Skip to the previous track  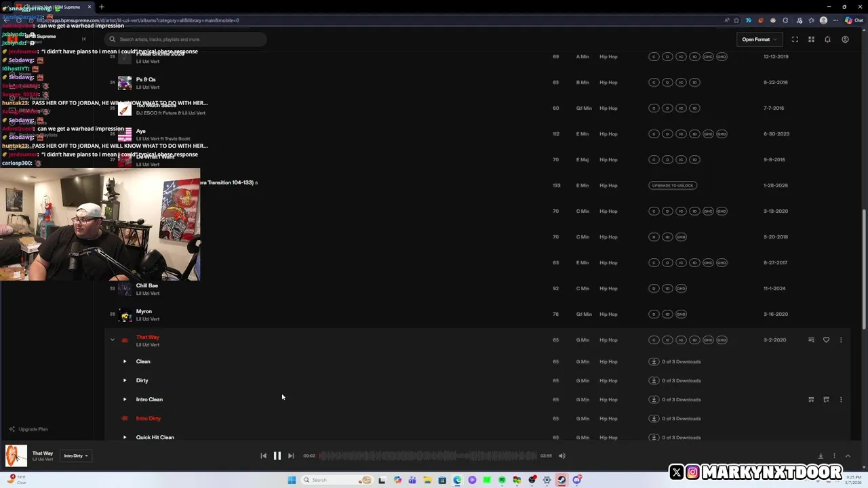[263, 456]
